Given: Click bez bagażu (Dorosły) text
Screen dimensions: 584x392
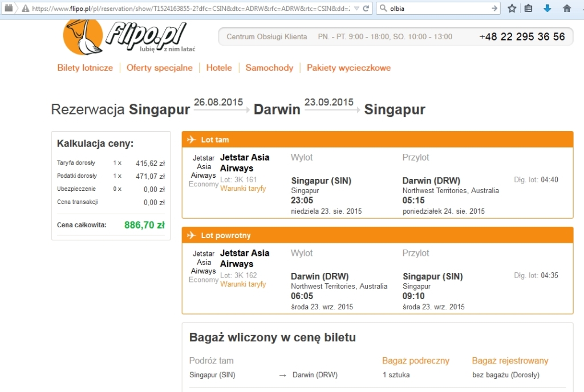Looking at the screenshot, I should (506, 375).
